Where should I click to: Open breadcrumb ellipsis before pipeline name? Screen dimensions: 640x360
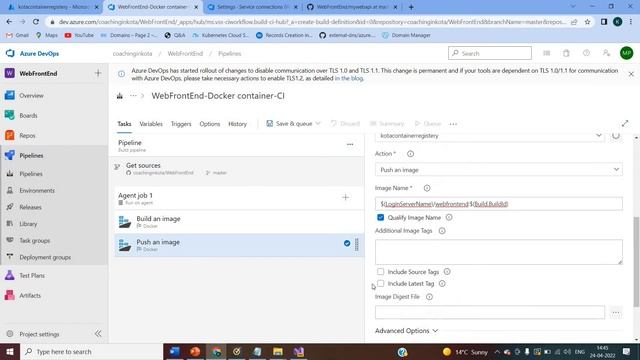(x=133, y=96)
